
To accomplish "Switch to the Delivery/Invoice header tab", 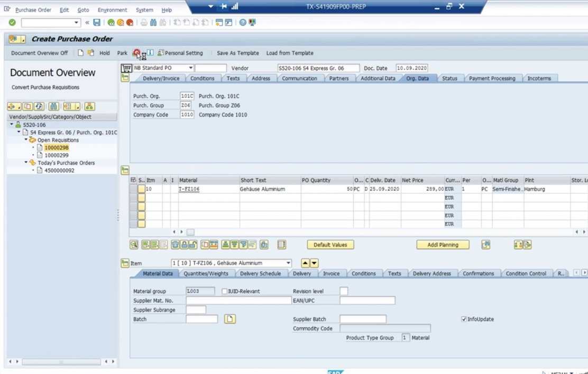I will pos(161,78).
